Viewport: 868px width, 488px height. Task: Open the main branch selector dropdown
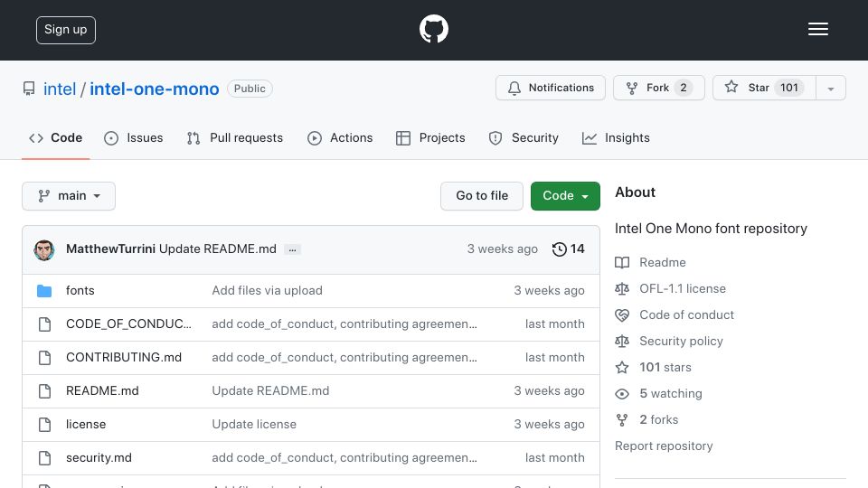[69, 196]
